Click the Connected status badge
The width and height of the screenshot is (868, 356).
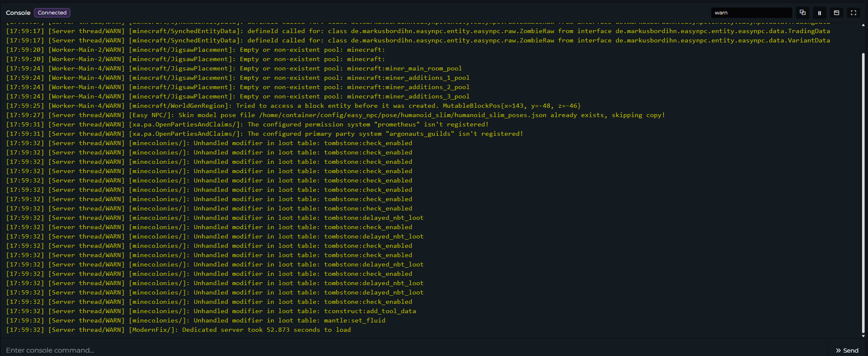(52, 13)
